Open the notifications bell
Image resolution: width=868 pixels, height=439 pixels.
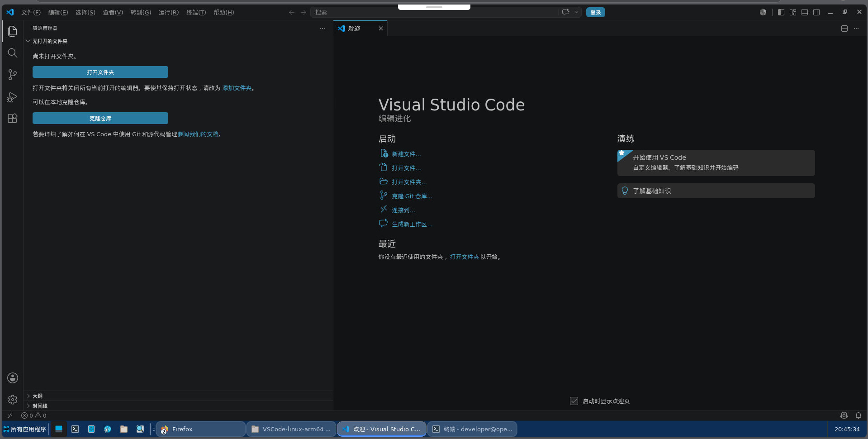859,415
